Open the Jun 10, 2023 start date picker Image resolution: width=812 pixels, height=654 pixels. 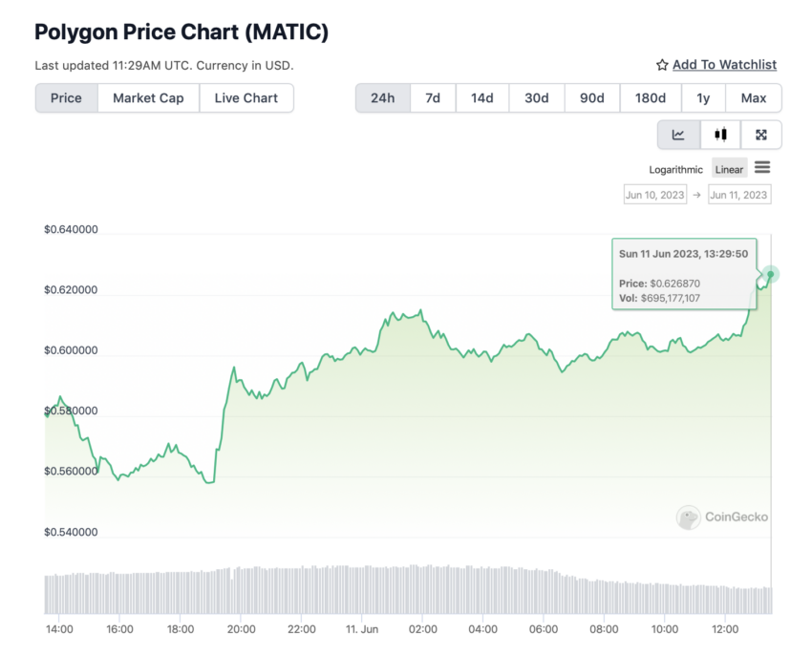pos(654,195)
